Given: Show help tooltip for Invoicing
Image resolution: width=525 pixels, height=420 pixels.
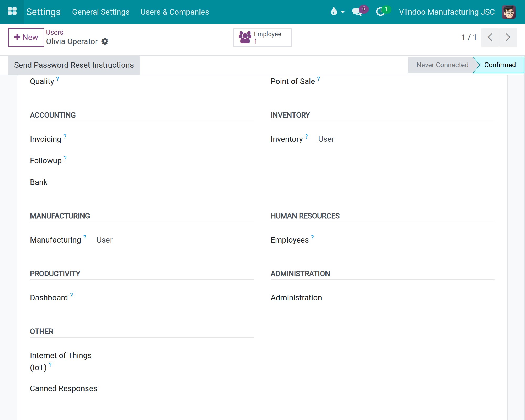Looking at the screenshot, I should [x=65, y=136].
